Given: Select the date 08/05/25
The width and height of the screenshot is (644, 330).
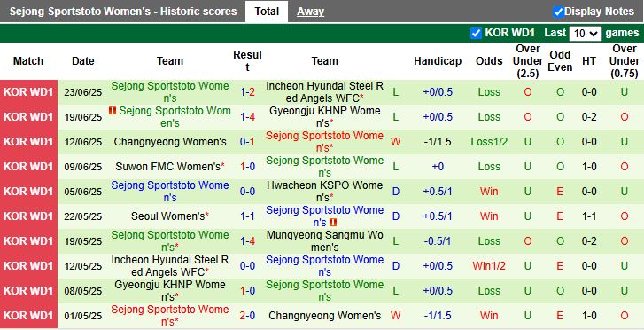Looking at the screenshot, I should (83, 291).
